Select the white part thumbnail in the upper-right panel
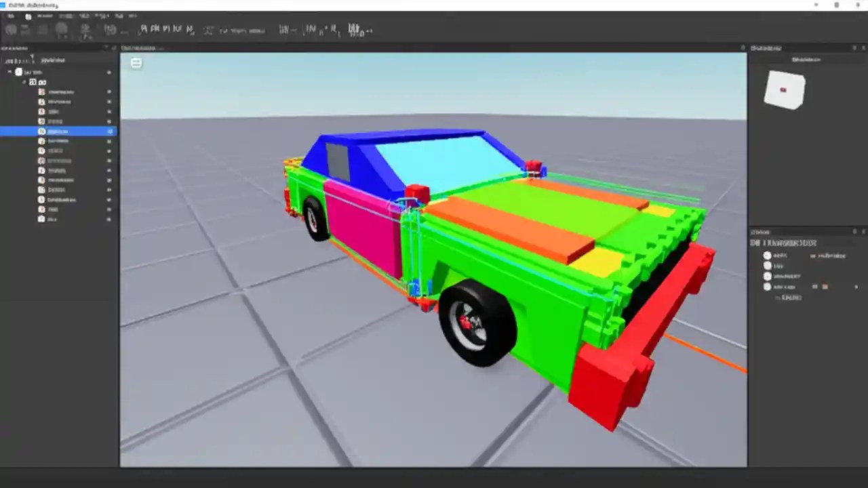 click(x=785, y=89)
